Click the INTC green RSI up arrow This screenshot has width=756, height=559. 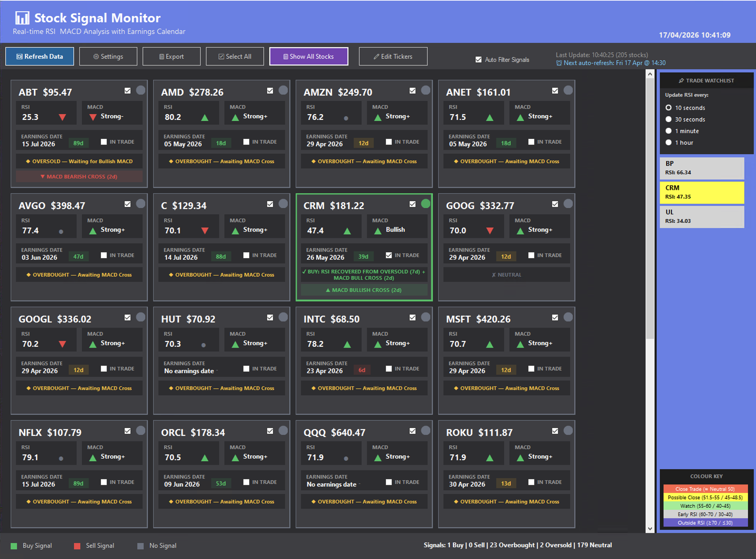click(x=347, y=344)
